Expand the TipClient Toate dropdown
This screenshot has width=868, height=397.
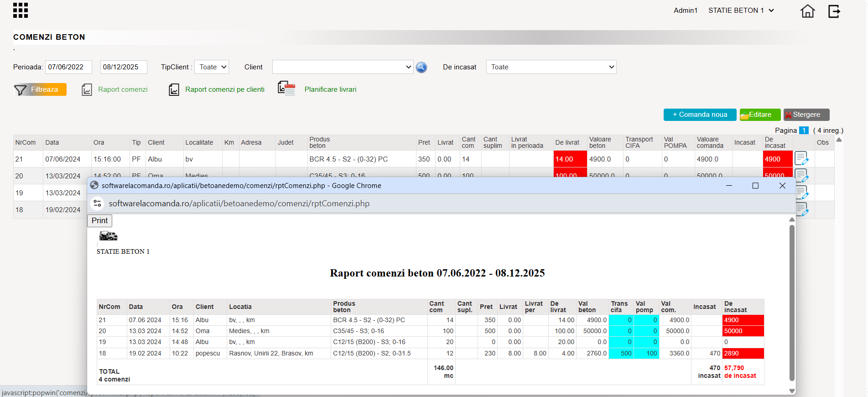[212, 67]
